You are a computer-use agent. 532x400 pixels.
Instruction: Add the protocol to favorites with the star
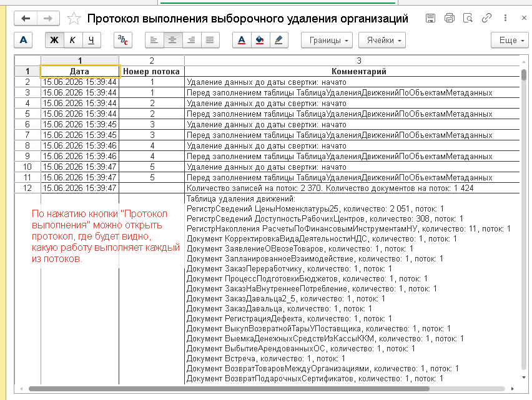(74, 18)
